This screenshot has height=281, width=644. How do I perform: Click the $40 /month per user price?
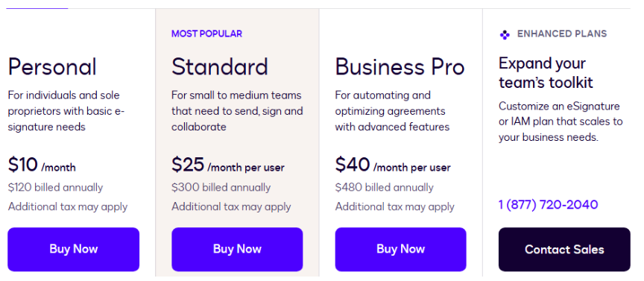393,165
